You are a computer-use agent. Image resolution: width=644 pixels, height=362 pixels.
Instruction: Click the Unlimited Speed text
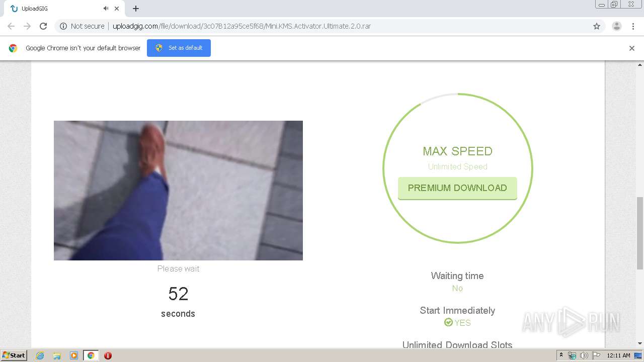[x=457, y=166]
